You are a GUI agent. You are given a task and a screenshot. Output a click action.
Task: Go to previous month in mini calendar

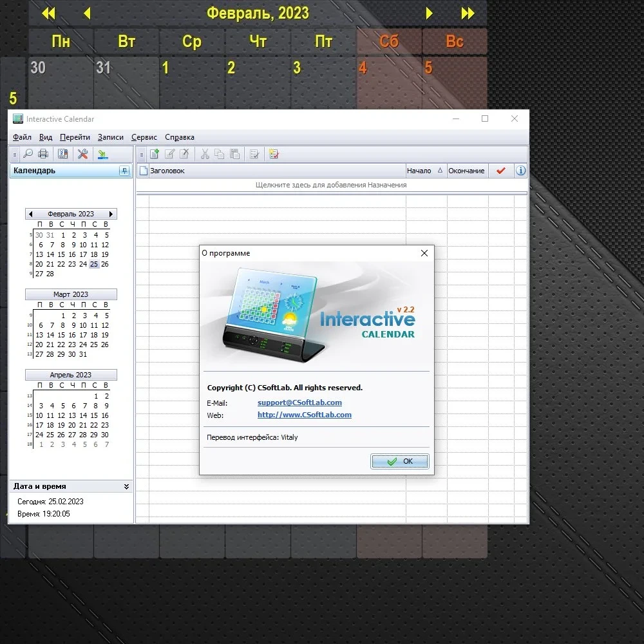(x=31, y=214)
